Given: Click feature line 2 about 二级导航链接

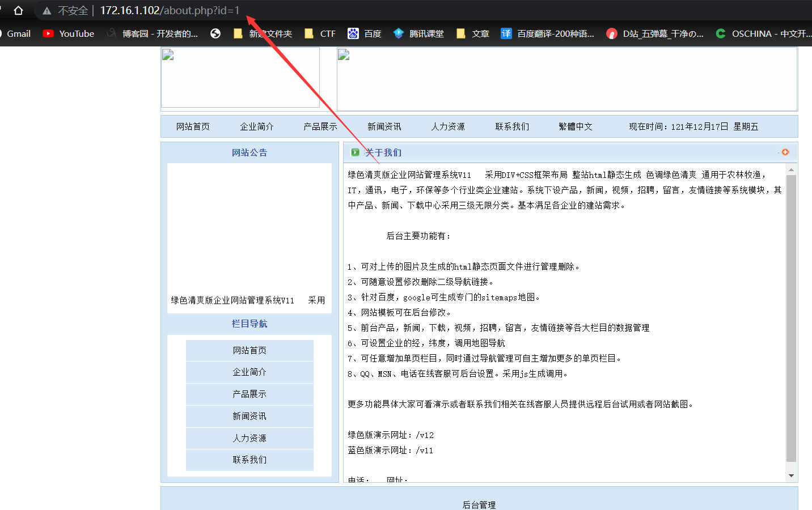Looking at the screenshot, I should (421, 282).
